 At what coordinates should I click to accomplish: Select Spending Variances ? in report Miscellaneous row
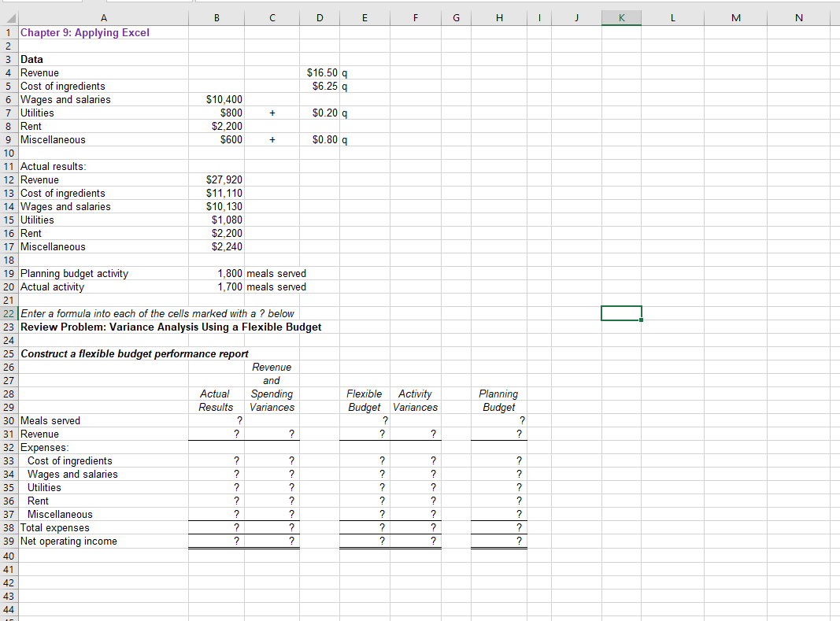click(272, 515)
